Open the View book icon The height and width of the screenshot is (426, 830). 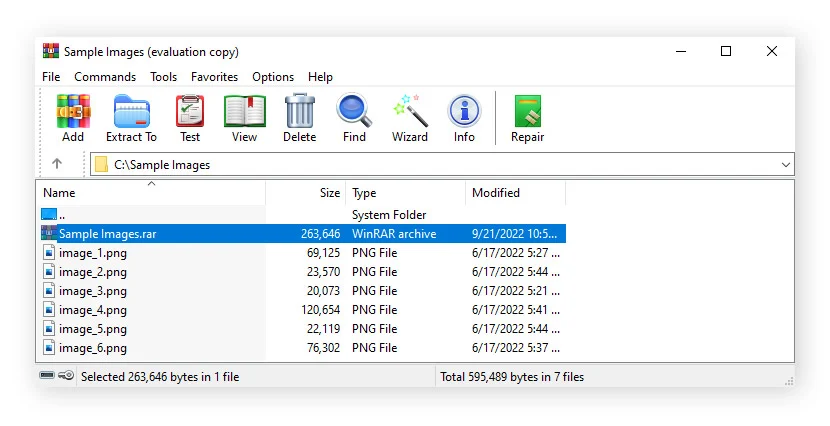point(245,111)
